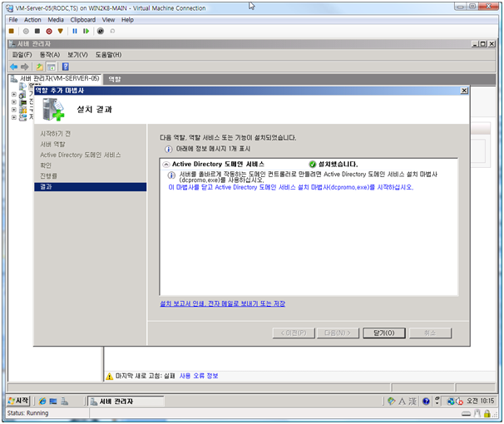Open the 파일(F) menu in Server Manager
The height and width of the screenshot is (424, 504).
(x=22, y=55)
